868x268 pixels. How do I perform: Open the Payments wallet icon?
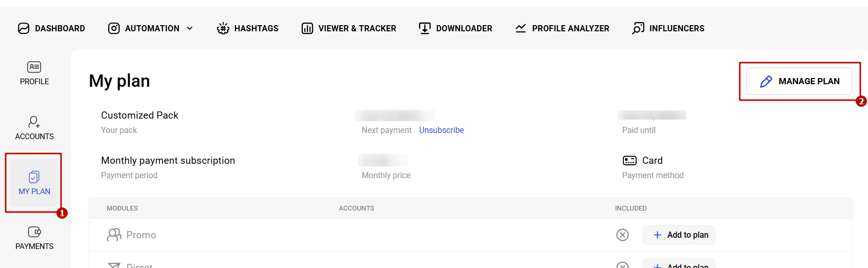click(34, 232)
